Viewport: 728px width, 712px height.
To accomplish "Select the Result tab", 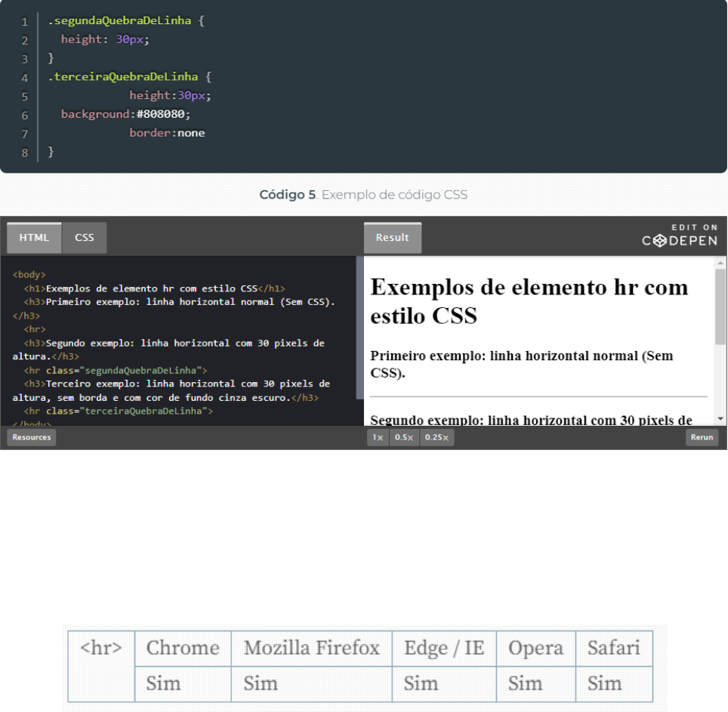I will coord(392,237).
